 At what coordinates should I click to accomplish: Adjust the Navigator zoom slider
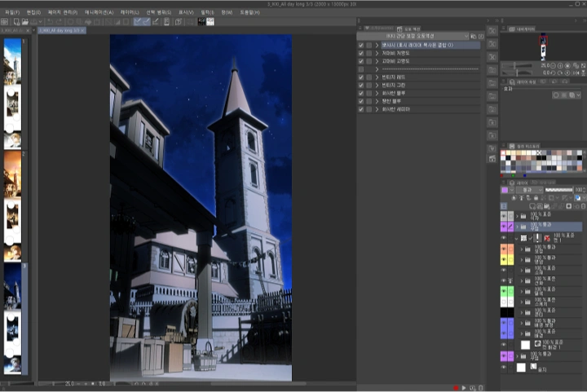click(x=518, y=66)
